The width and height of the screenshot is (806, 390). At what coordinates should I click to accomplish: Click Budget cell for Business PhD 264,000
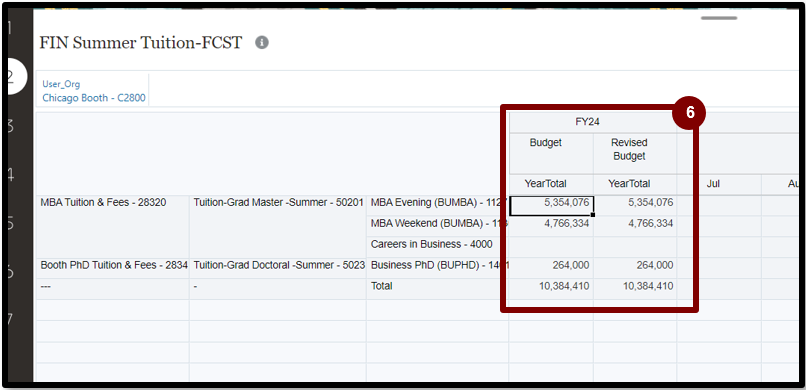pyautogui.click(x=552, y=268)
